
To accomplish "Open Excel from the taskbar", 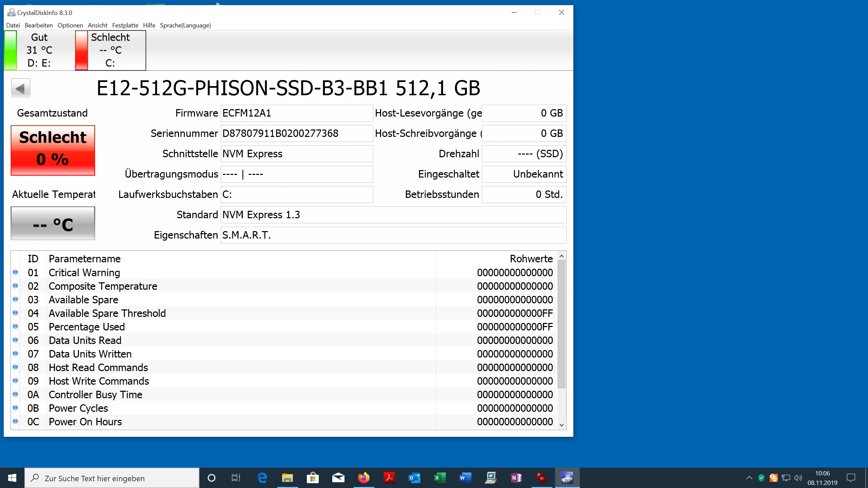I will (440, 478).
